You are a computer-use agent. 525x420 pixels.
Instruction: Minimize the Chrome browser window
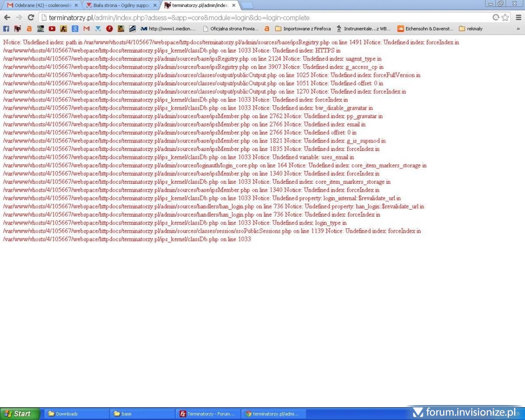tap(491, 3)
